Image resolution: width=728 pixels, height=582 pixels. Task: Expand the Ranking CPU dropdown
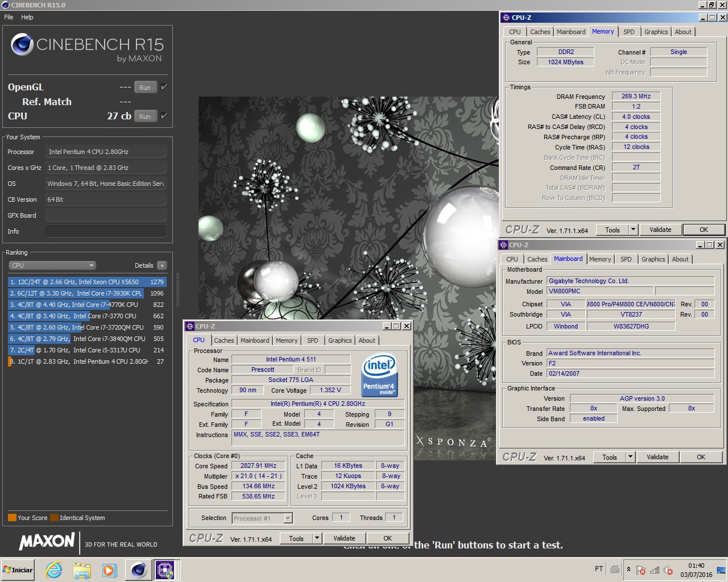pos(52,265)
